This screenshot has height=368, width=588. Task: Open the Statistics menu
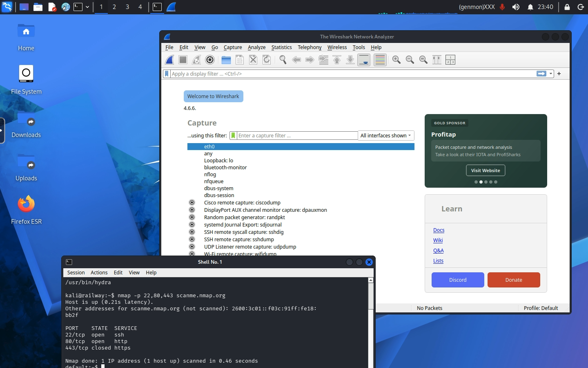(281, 47)
